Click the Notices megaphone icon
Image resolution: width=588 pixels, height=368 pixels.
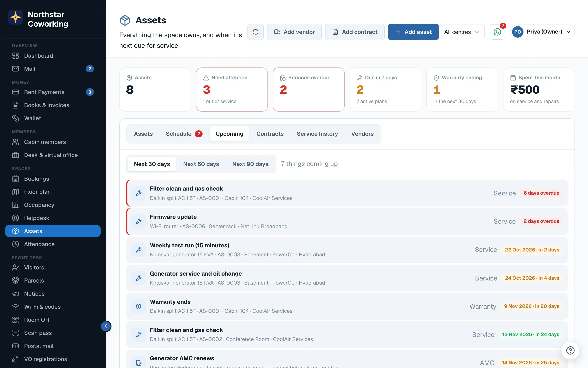tap(16, 294)
